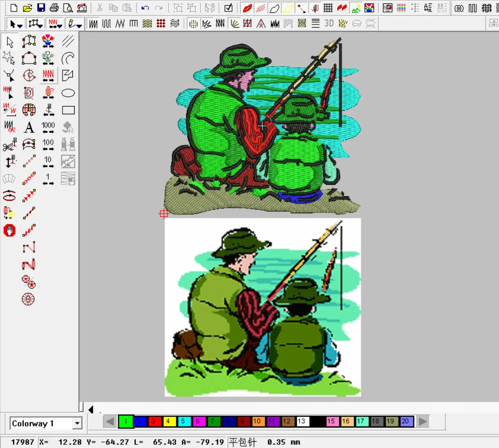Click the Save floppy disk icon
Screen dimensions: 499x448
point(41,8)
